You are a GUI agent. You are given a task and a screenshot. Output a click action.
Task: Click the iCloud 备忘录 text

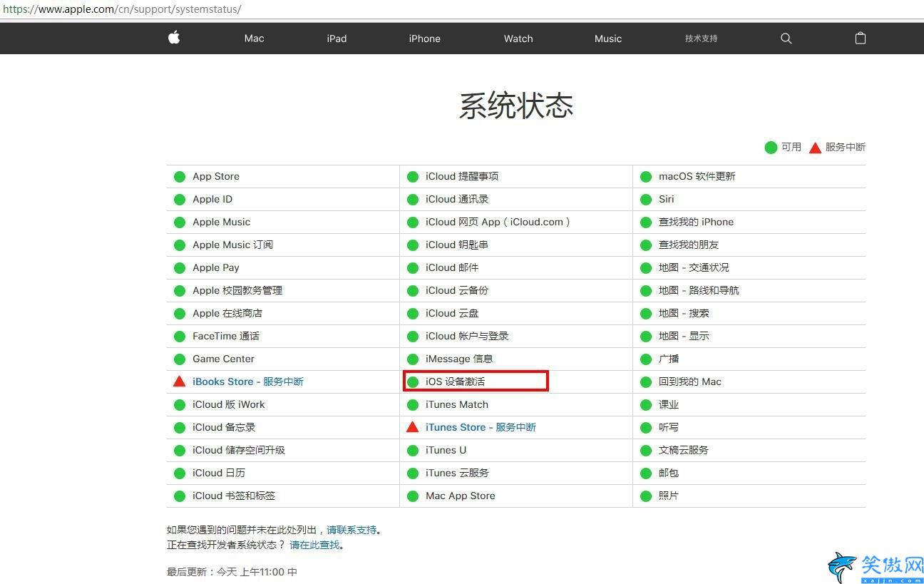(224, 427)
